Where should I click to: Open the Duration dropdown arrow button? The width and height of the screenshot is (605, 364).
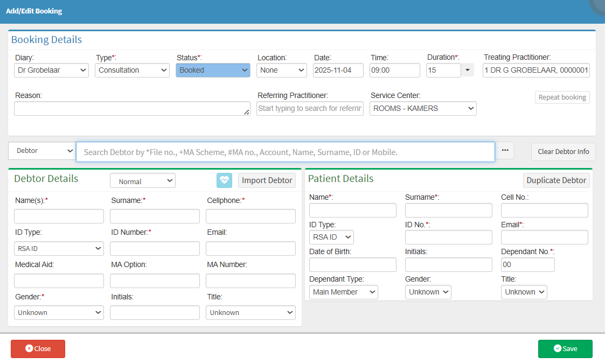[467, 70]
